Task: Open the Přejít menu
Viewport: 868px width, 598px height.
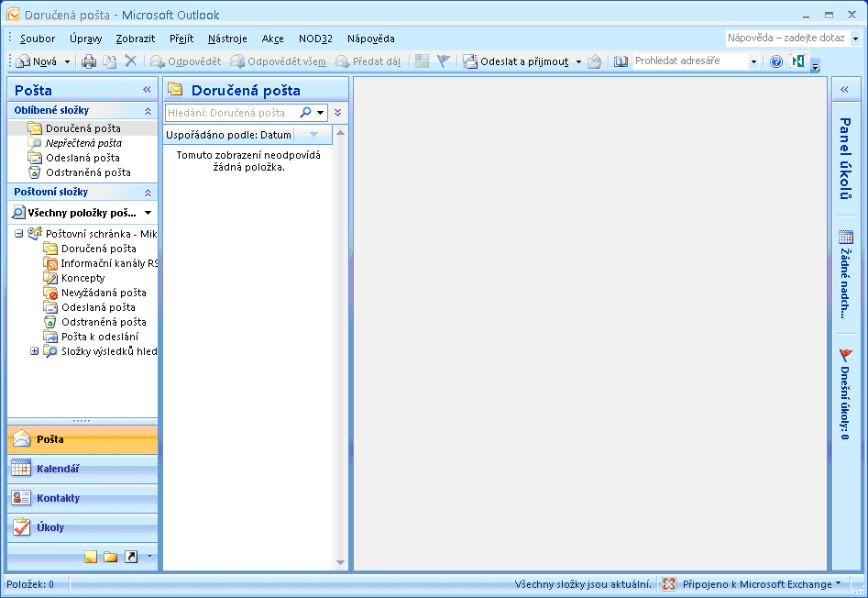Action: point(181,39)
